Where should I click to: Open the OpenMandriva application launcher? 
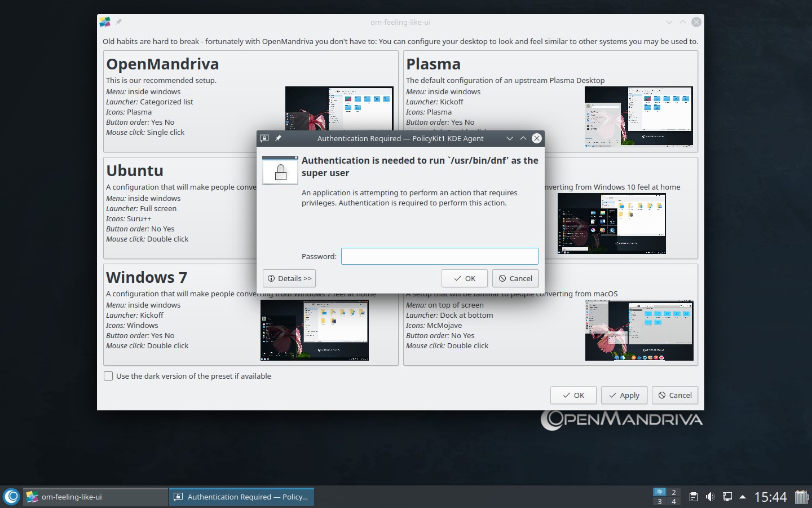click(x=11, y=497)
